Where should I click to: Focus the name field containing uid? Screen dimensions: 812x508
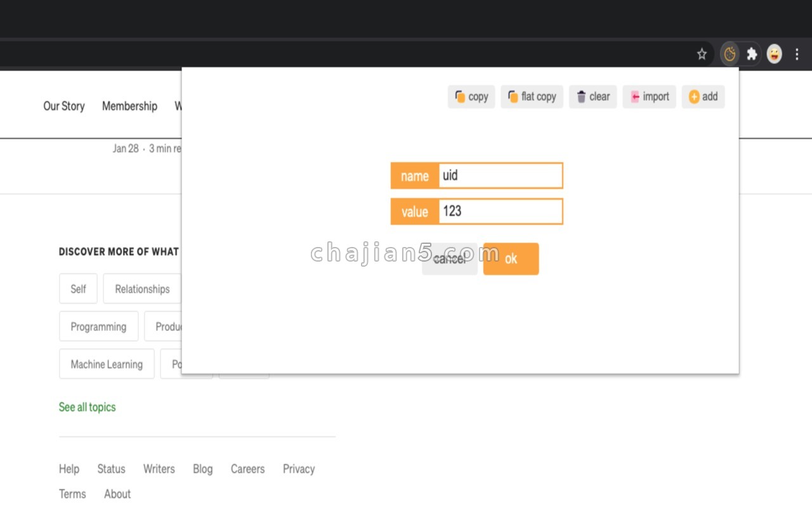tap(500, 176)
